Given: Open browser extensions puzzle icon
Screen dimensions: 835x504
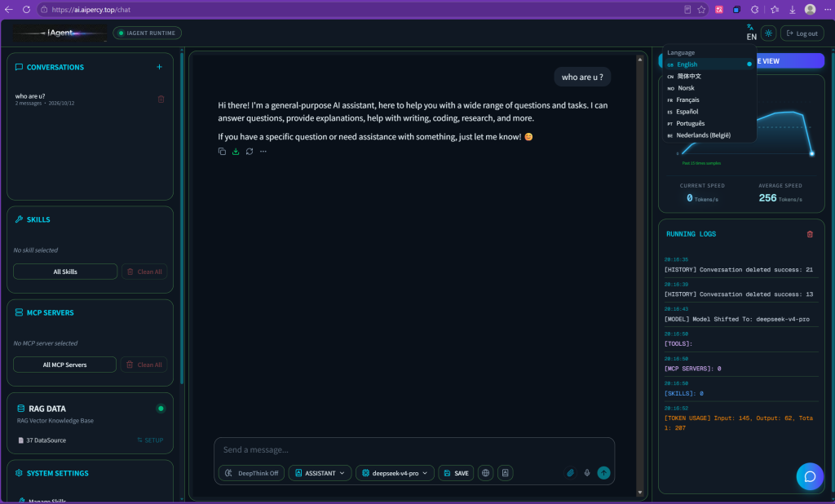Looking at the screenshot, I should [x=754, y=10].
